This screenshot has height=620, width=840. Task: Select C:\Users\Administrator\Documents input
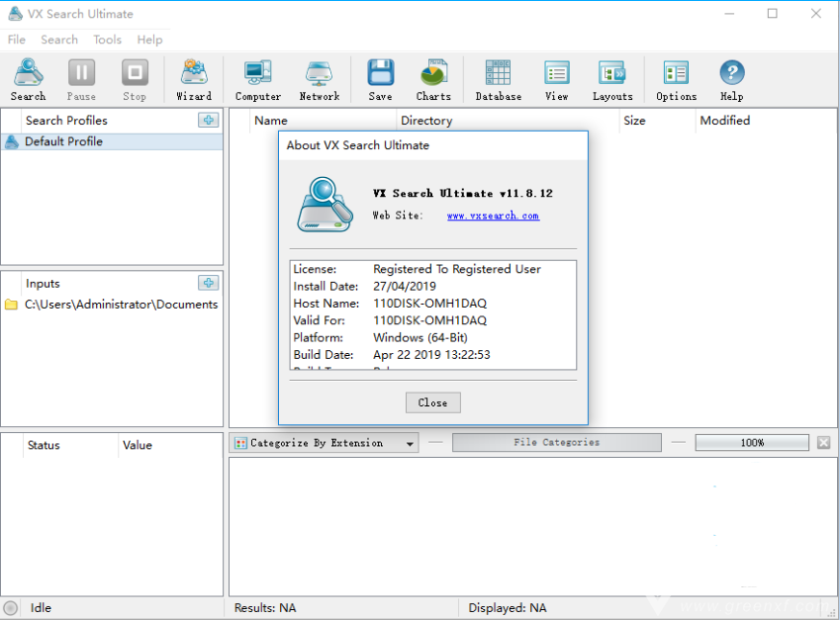[x=112, y=305]
